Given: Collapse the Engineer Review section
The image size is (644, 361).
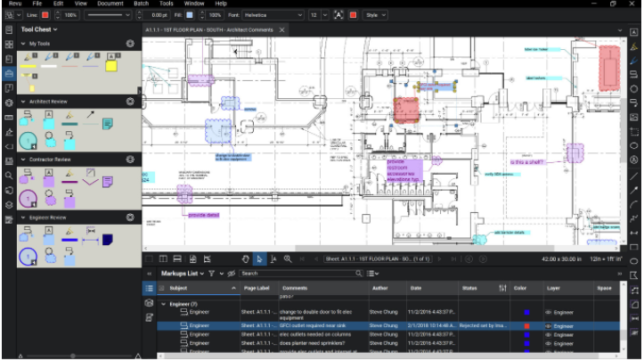Looking at the screenshot, I should [23, 217].
